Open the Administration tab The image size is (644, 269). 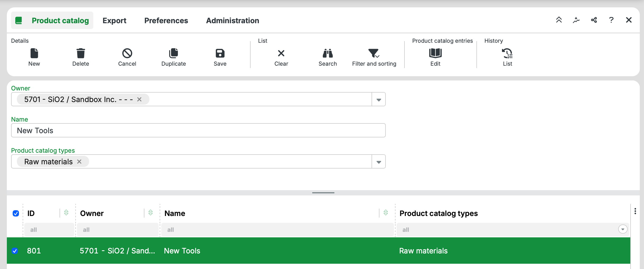click(x=232, y=21)
